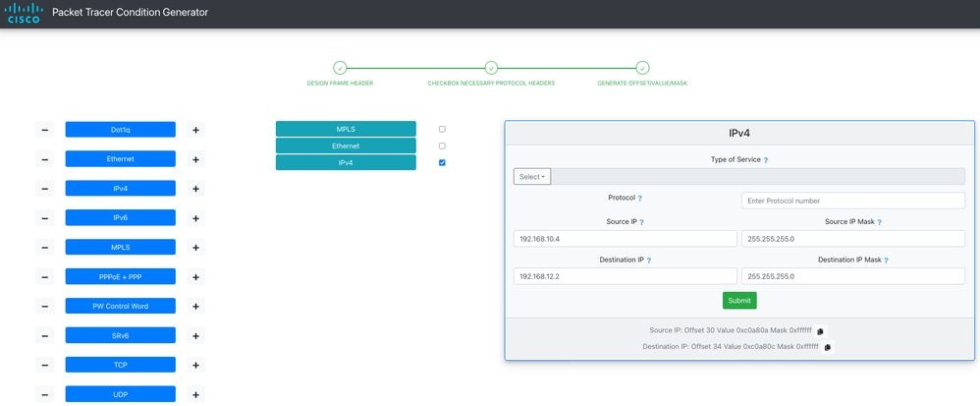
Task: Click Source IP Offset 30 result text
Action: point(731,330)
